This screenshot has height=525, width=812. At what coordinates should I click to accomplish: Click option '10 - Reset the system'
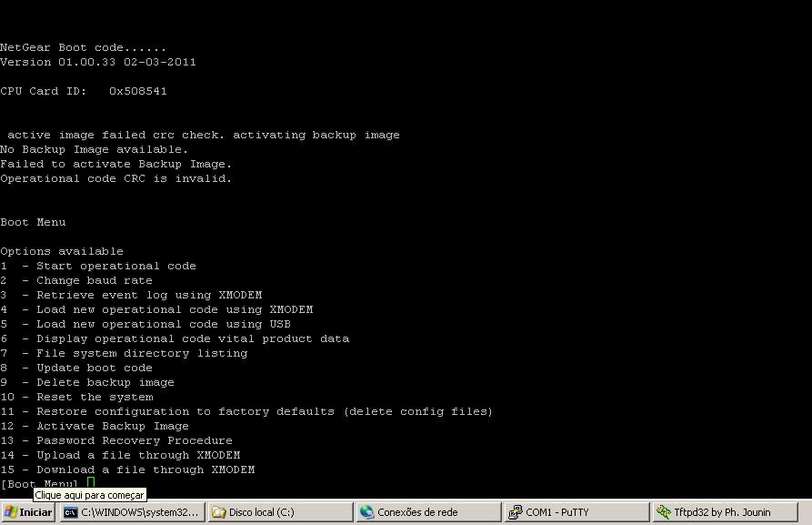(x=76, y=397)
